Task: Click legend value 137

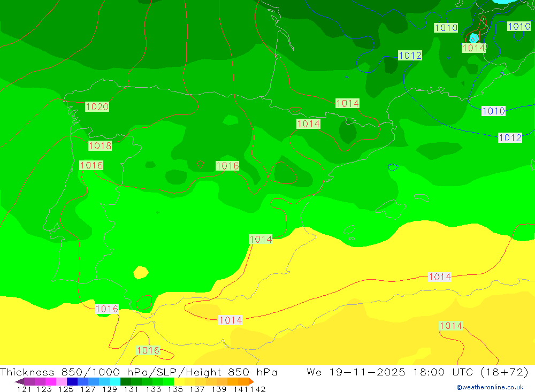Action: (x=196, y=389)
